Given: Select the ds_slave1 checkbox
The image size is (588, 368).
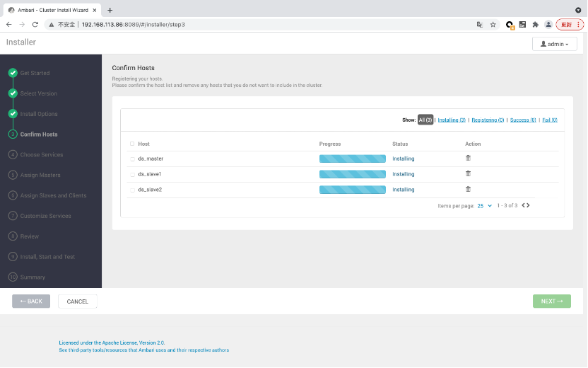Looking at the screenshot, I should pos(132,175).
